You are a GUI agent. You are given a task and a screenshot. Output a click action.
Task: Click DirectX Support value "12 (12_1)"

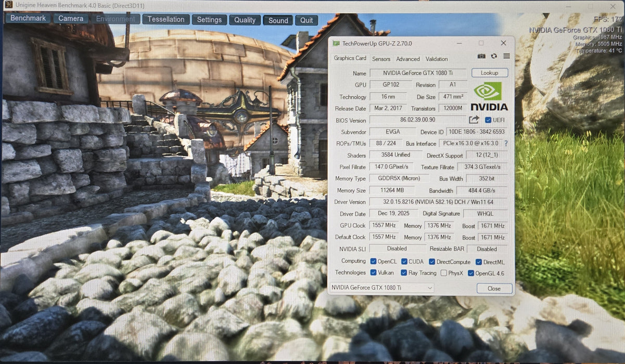[x=487, y=155]
